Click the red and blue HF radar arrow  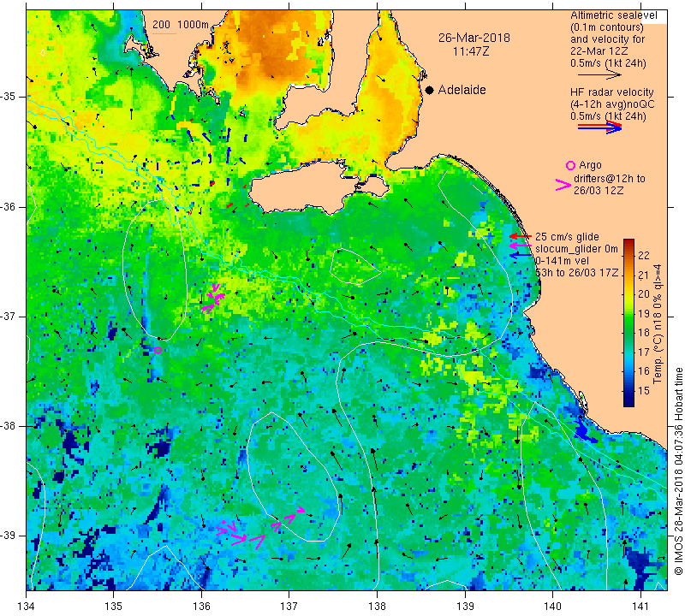point(599,127)
